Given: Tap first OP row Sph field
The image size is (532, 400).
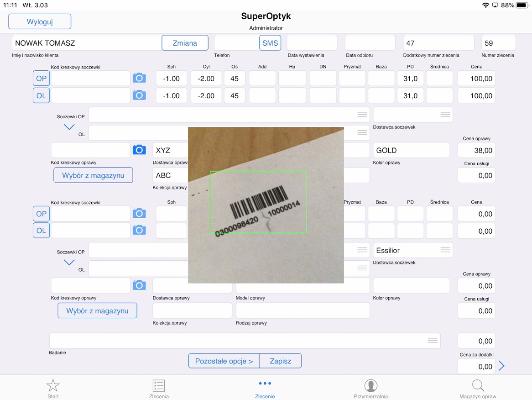Looking at the screenshot, I should (172, 79).
